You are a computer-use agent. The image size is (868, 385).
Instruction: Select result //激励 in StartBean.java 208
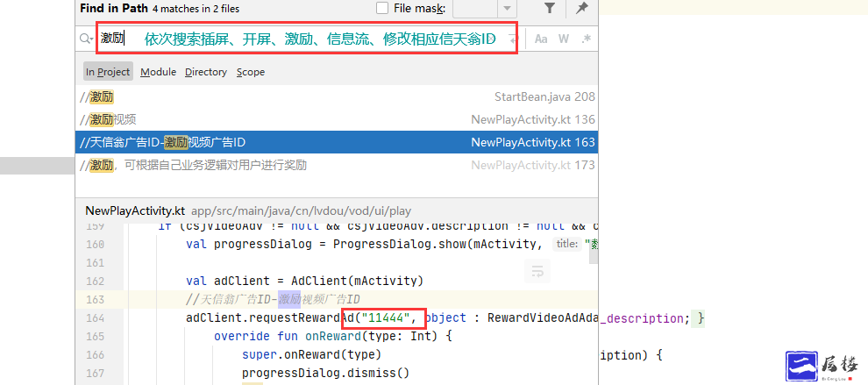pyautogui.click(x=337, y=97)
